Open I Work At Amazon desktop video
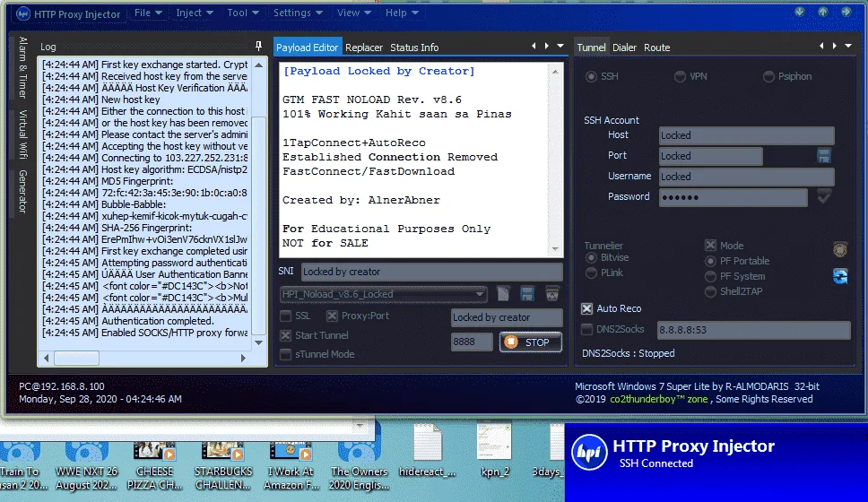The image size is (868, 502). coord(291,466)
